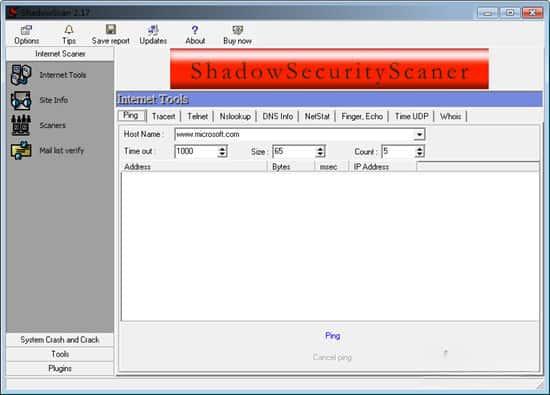
Task: Open the Options toolbar icon
Action: 26,31
